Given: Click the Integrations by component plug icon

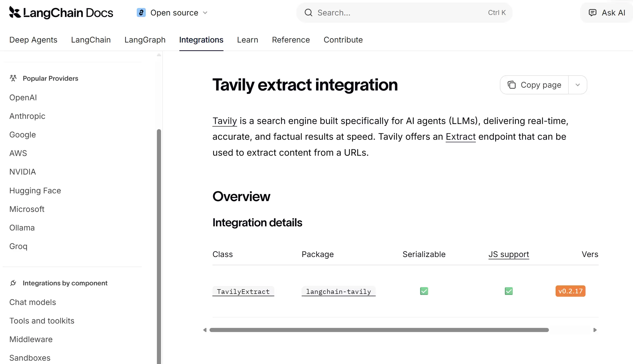Looking at the screenshot, I should point(13,283).
